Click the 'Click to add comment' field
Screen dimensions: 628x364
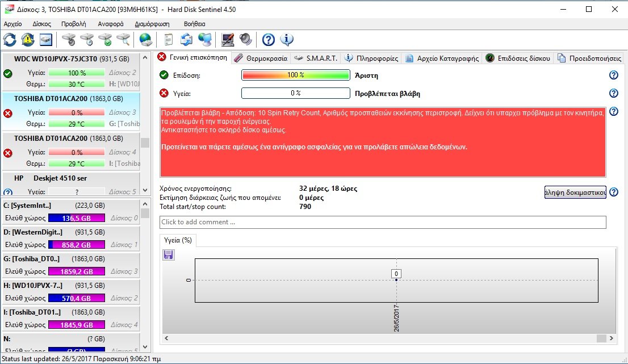point(383,222)
